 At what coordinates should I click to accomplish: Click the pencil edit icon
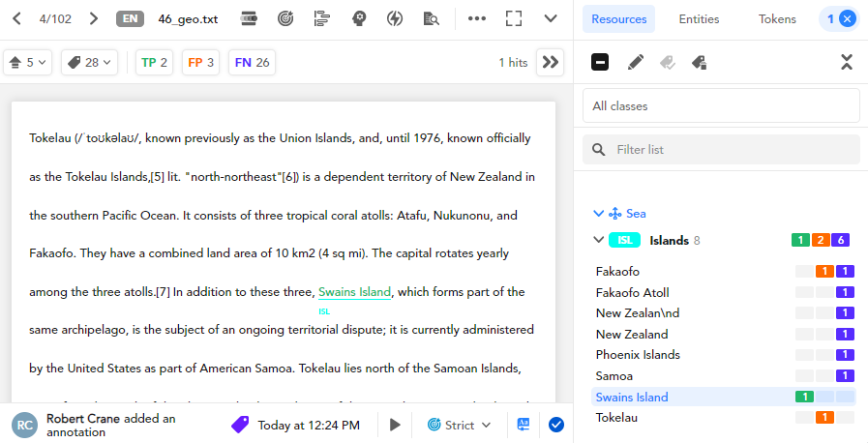[x=635, y=62]
